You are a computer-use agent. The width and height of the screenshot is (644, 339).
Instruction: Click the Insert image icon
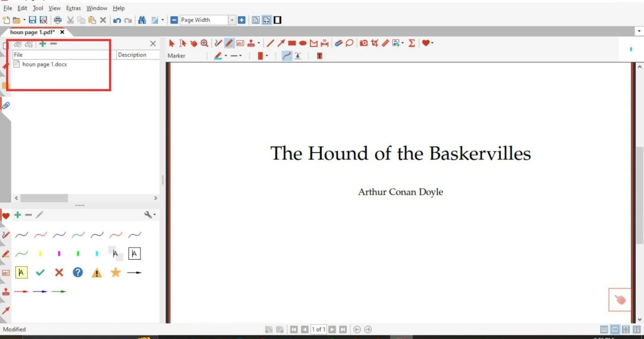[x=396, y=43]
